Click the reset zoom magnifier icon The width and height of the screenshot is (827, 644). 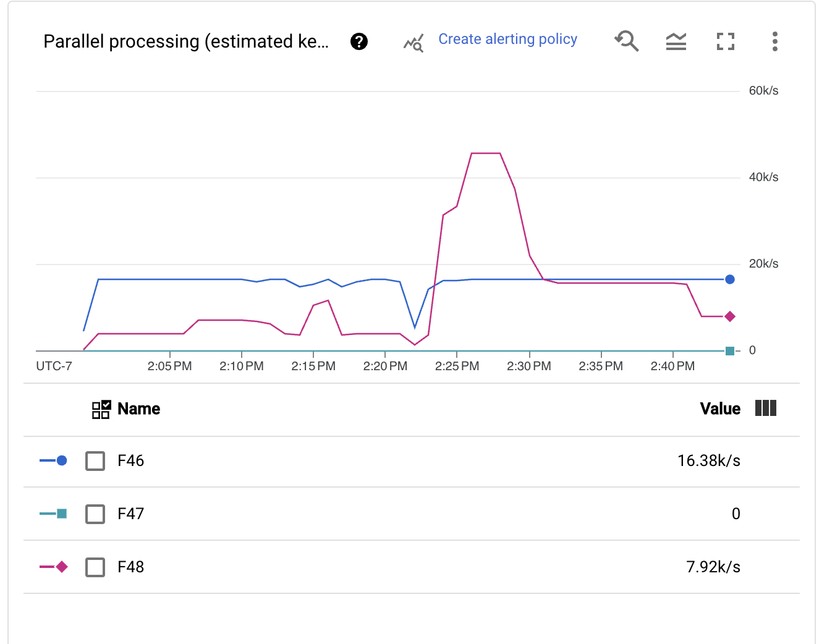626,41
